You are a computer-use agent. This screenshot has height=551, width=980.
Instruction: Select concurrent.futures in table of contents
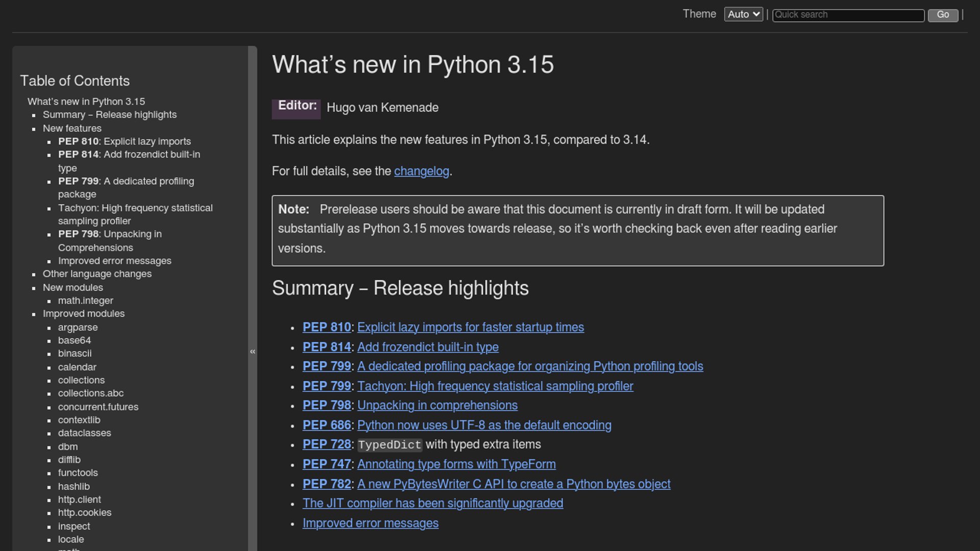[x=98, y=407]
